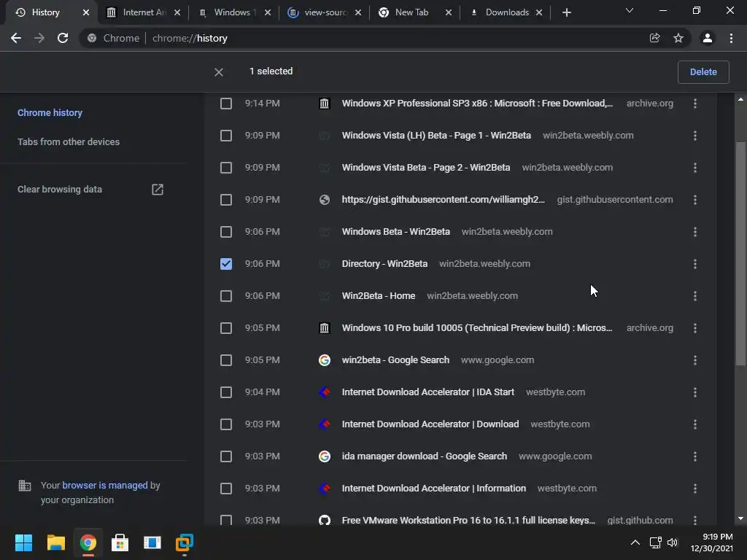Open Tabs from other devices

point(69,142)
